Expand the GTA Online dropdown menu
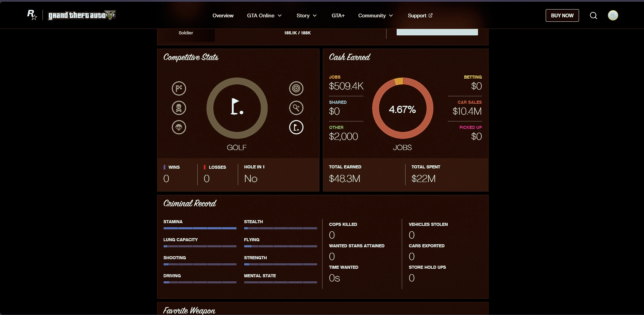The width and height of the screenshot is (644, 315). coord(264,16)
